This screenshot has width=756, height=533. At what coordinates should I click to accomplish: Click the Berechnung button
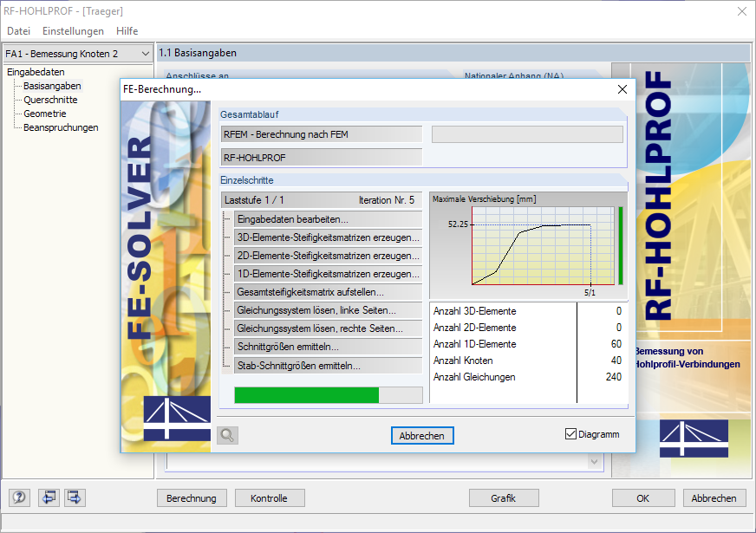(192, 497)
